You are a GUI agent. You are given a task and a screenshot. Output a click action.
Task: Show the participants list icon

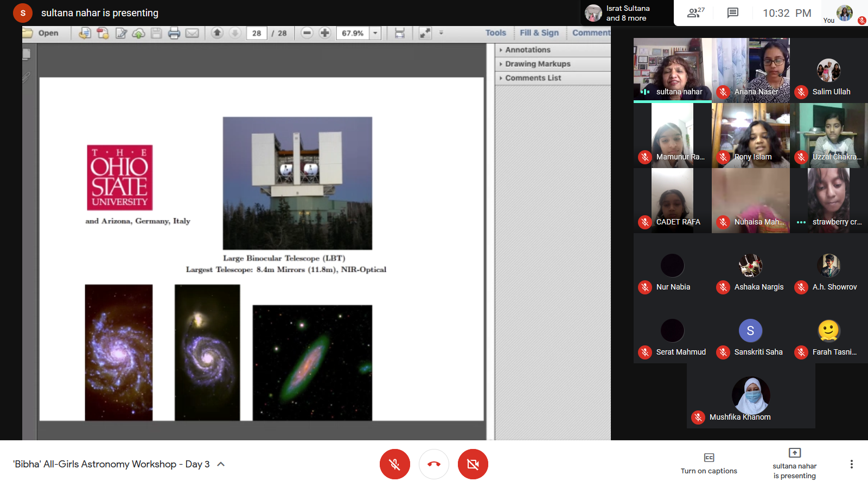695,13
